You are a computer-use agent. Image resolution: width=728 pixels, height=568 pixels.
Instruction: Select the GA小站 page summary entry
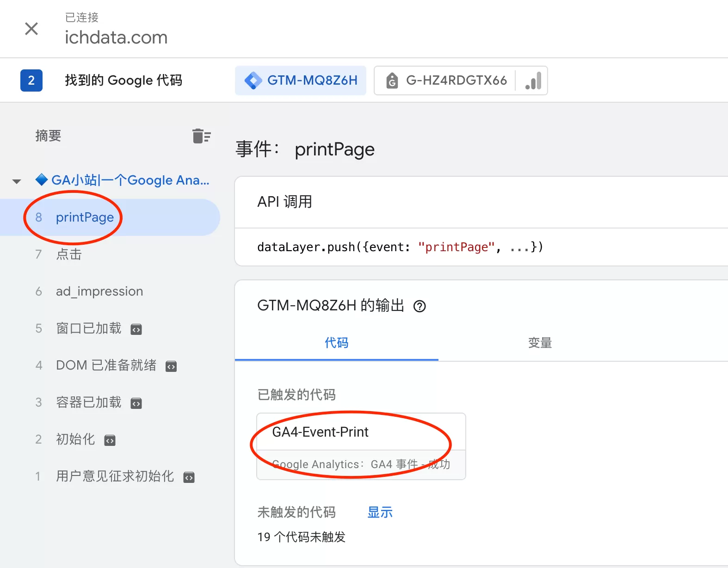point(123,180)
